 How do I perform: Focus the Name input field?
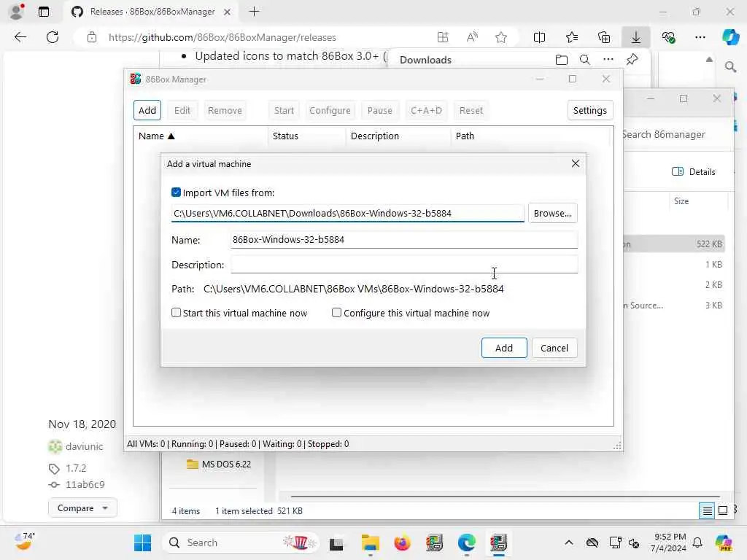[404, 239]
